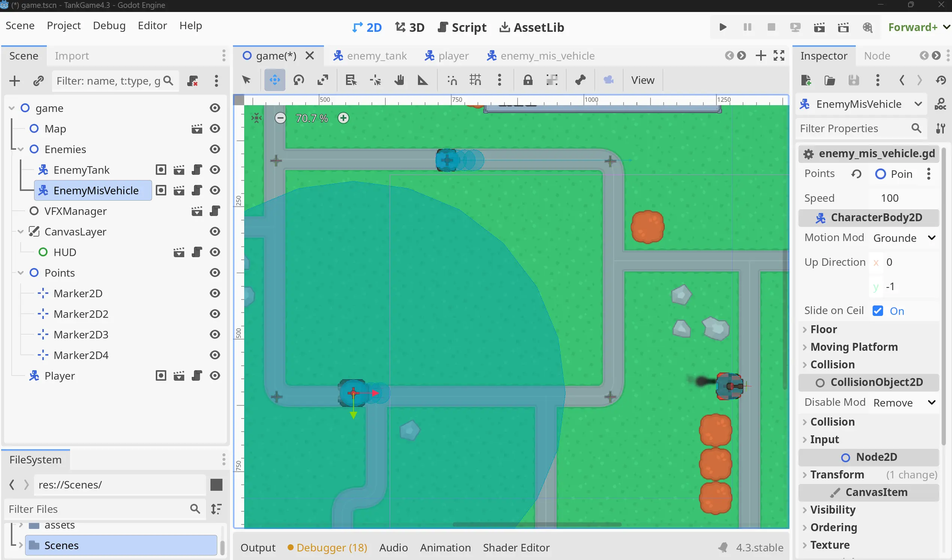The height and width of the screenshot is (560, 952).
Task: Focus the scene tree filter field
Action: (x=115, y=81)
